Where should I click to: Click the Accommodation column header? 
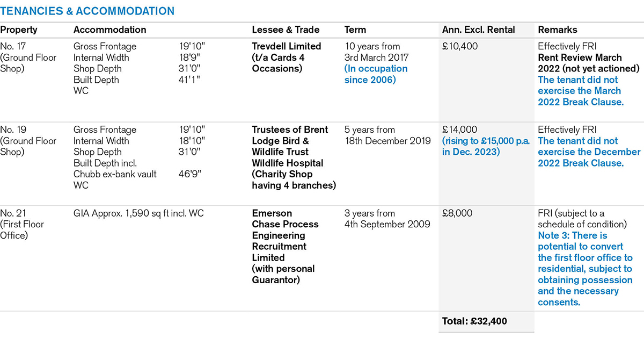[x=109, y=30]
